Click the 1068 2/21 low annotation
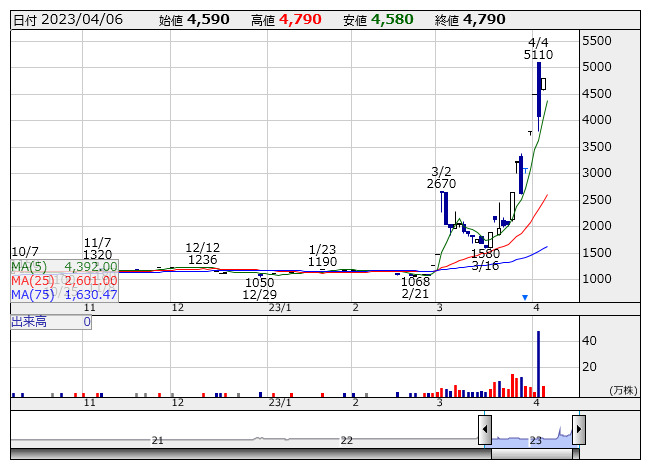Screen dimensions: 653x470 click(415, 288)
